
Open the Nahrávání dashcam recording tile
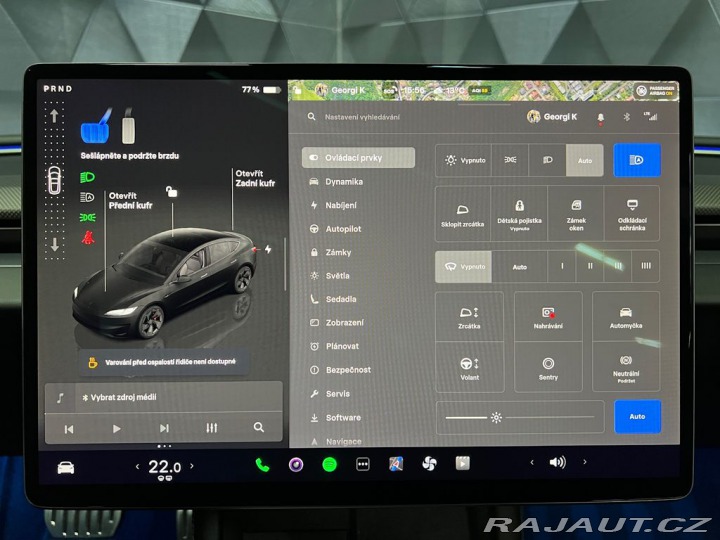(x=548, y=316)
